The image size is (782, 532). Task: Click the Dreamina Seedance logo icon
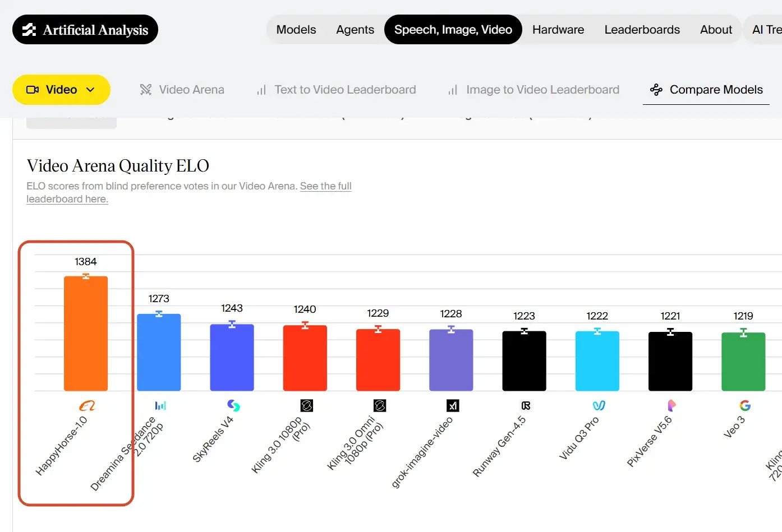click(x=160, y=405)
